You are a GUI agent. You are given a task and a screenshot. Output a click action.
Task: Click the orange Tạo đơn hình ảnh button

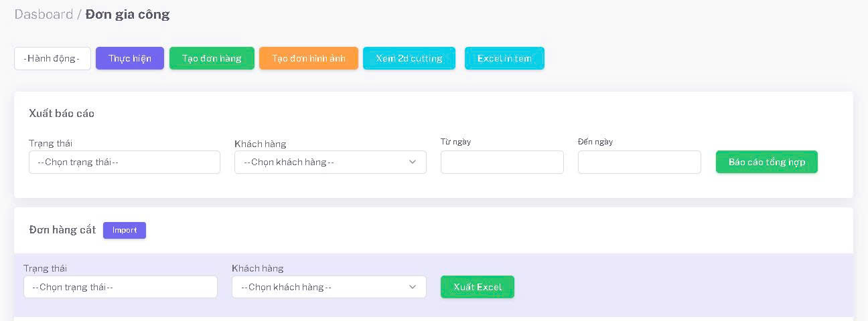[x=309, y=58]
